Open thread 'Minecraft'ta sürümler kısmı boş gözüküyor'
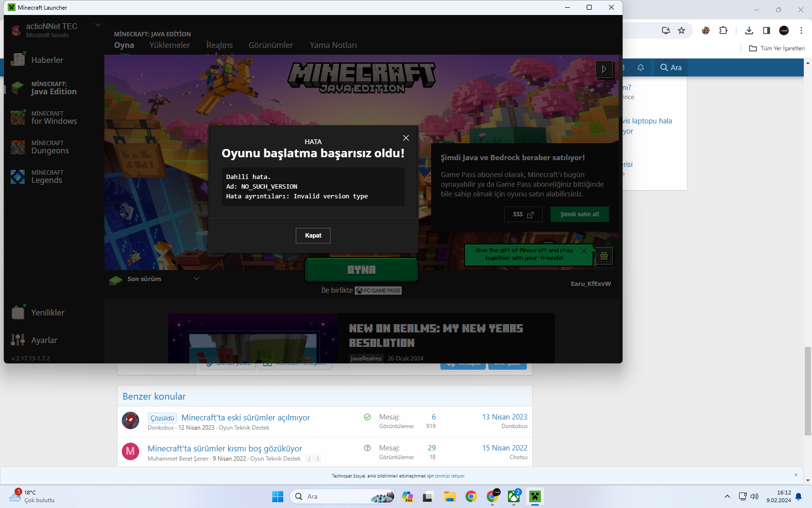Screen dimensions: 812x508 click(x=225, y=448)
